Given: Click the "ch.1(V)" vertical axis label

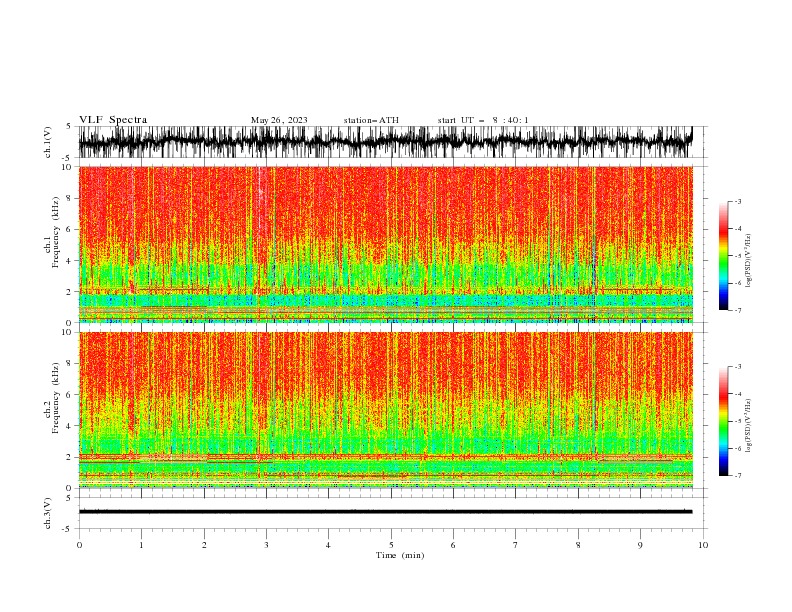Looking at the screenshot, I should coord(48,144).
